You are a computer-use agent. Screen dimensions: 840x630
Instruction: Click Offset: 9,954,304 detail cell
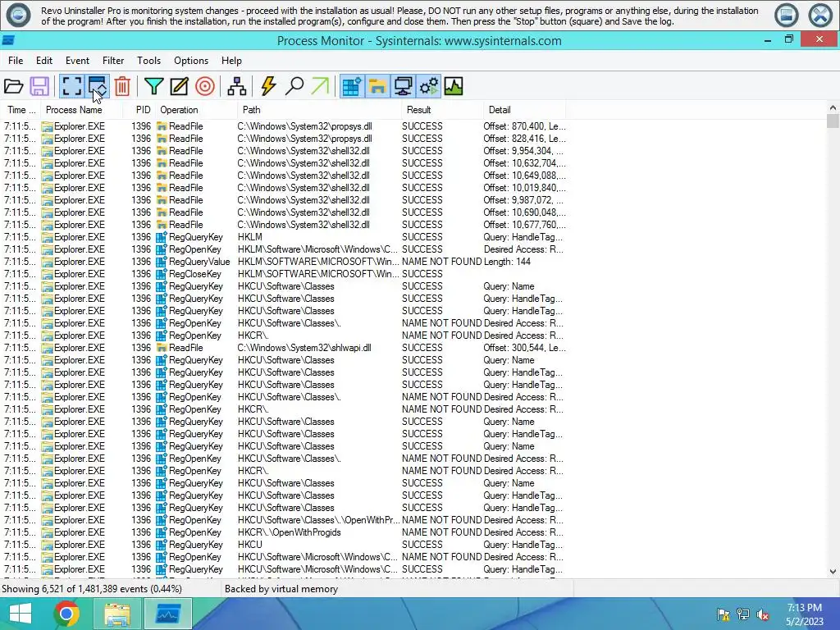tap(524, 151)
